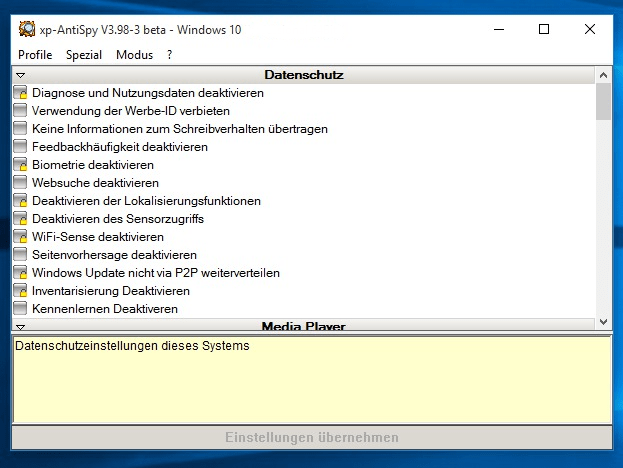Maximize the xp-AntiSpy window

click(544, 29)
